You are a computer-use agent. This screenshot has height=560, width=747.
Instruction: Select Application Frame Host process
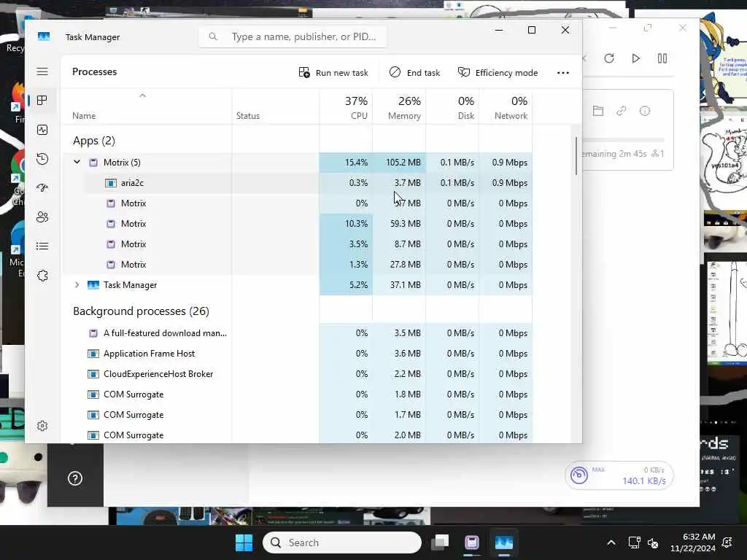(298, 354)
